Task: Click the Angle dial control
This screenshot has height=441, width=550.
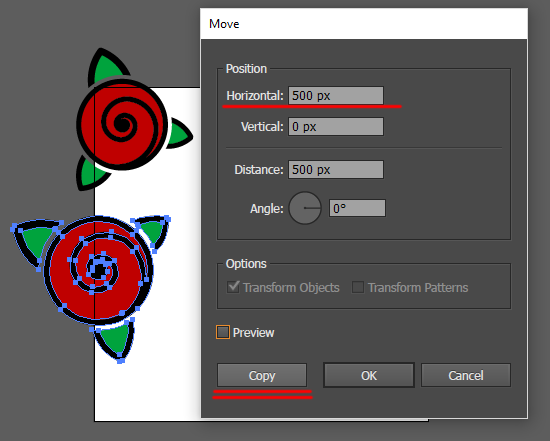Action: [305, 208]
